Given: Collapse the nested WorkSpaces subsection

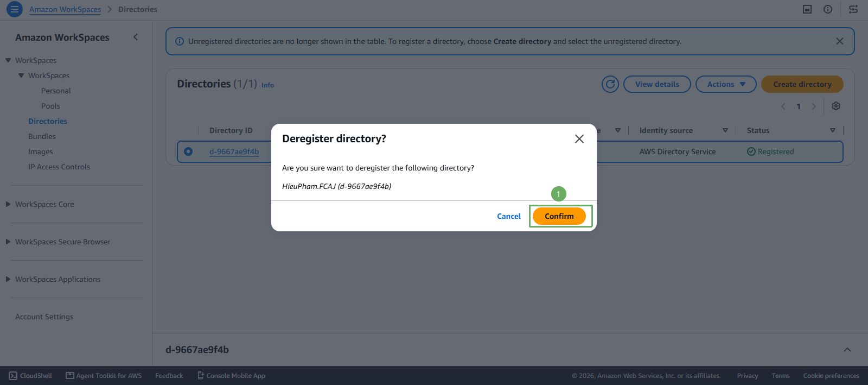Looking at the screenshot, I should pyautogui.click(x=21, y=75).
